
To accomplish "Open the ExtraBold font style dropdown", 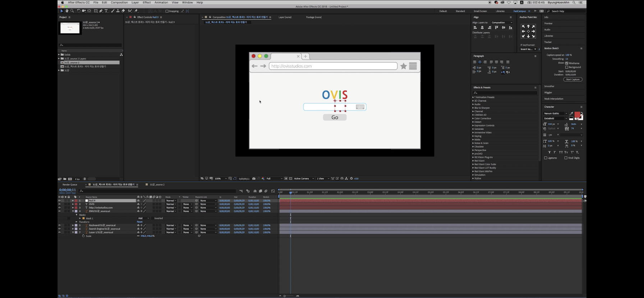I will click(555, 118).
